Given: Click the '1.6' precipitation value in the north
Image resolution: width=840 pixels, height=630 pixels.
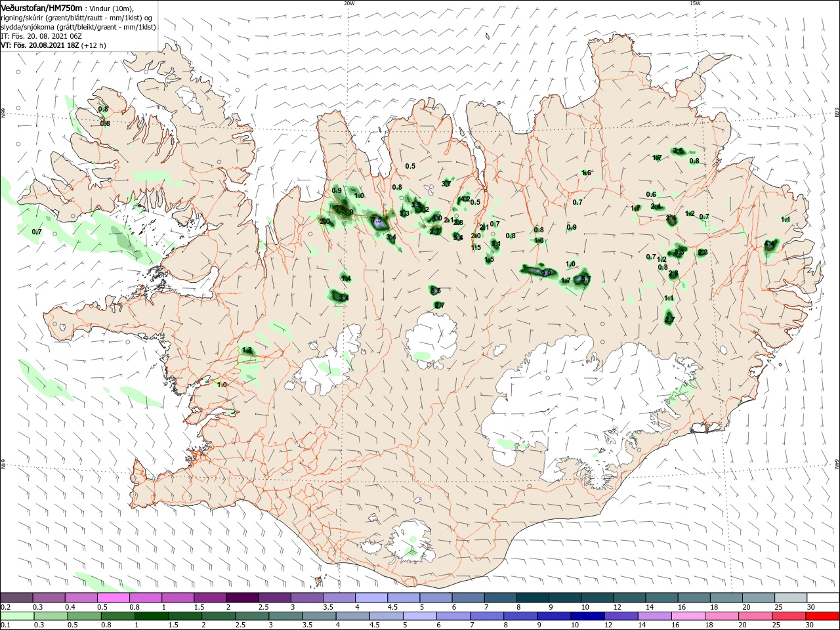Looking at the screenshot, I should 586,173.
